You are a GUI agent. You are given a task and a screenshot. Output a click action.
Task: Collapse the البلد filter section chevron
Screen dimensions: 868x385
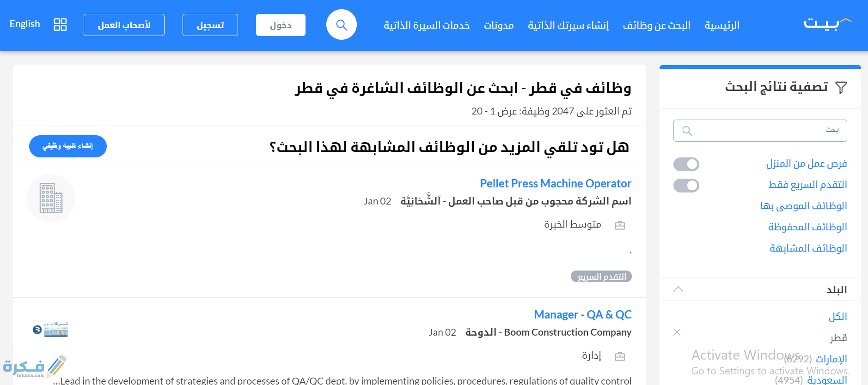(x=678, y=289)
